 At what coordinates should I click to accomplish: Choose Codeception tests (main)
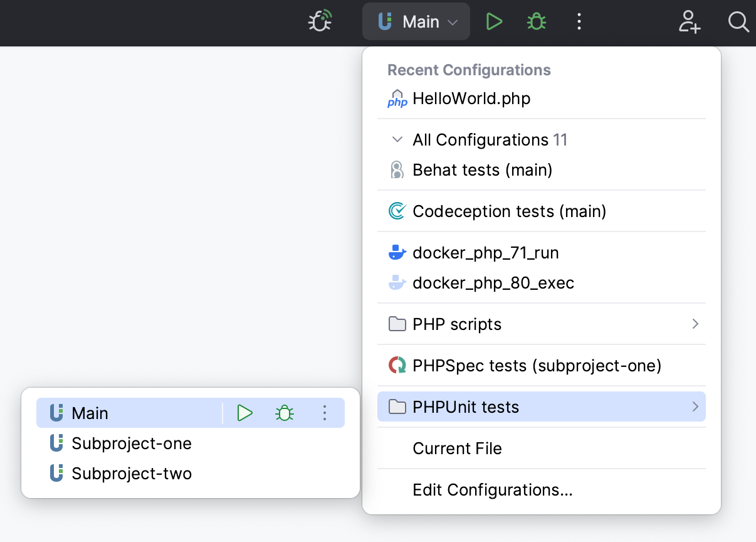coord(509,211)
